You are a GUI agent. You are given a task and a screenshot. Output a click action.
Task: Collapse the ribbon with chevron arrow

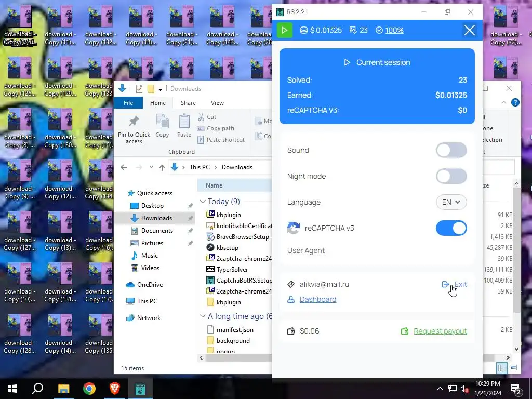pos(504,102)
